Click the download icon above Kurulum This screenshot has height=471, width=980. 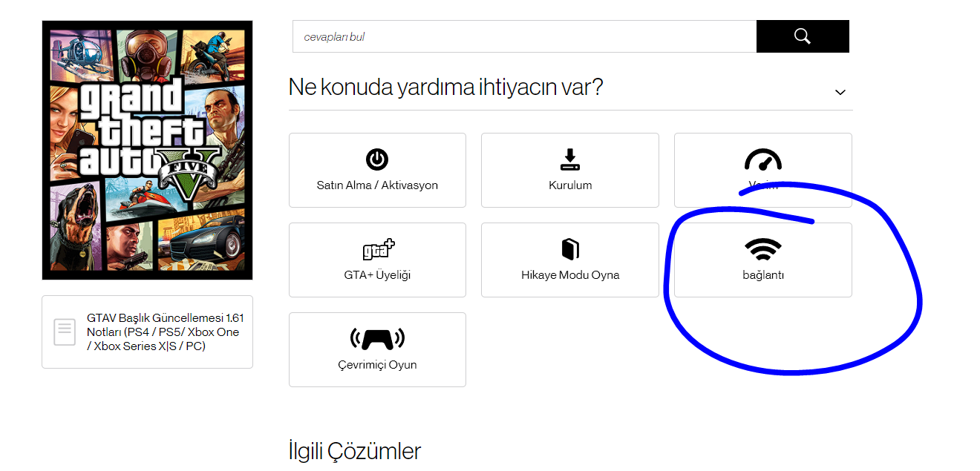[570, 159]
